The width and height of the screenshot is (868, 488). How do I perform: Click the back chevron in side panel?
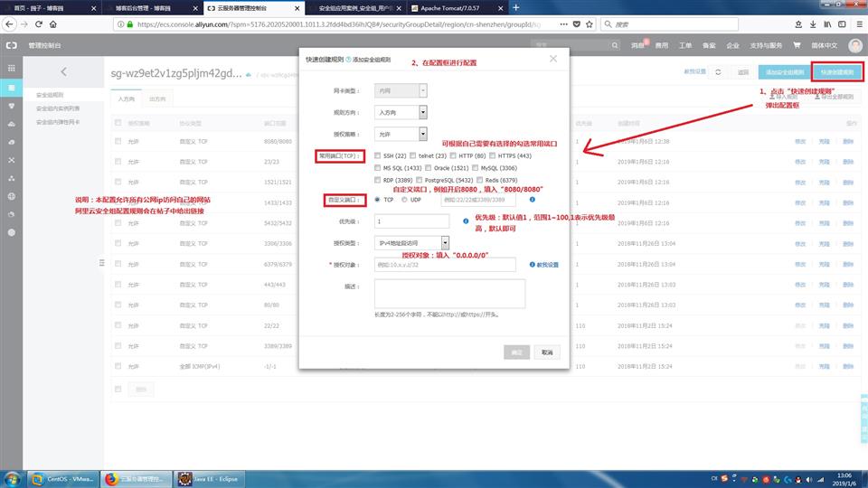click(x=63, y=71)
